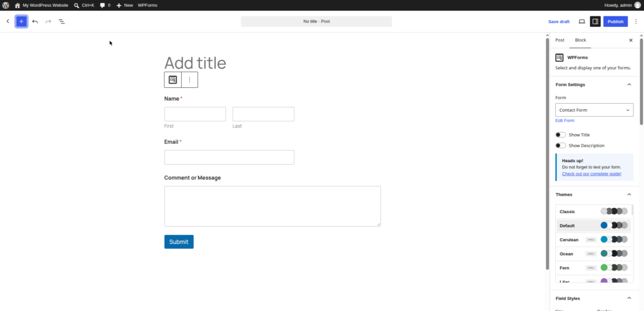Undo the last change

click(x=35, y=21)
